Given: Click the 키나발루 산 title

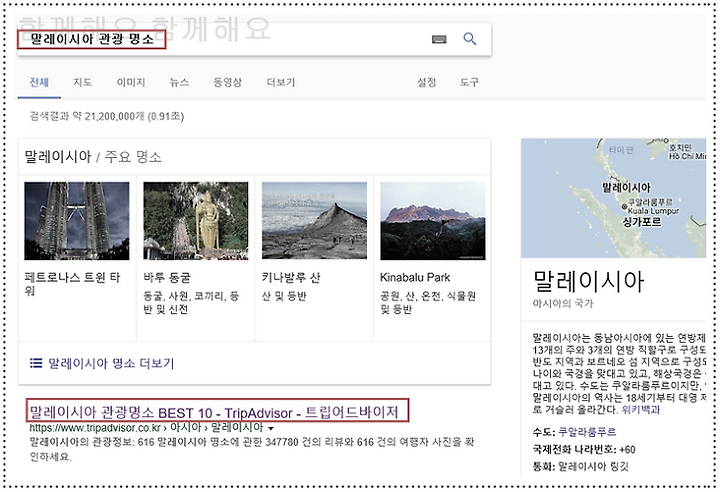Looking at the screenshot, I should point(291,277).
